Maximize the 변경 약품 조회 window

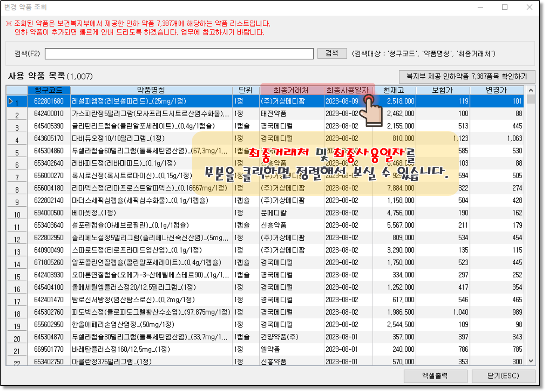(505, 7)
